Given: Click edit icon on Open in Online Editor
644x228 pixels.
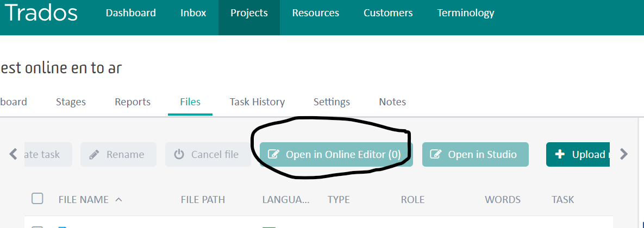Looking at the screenshot, I should pyautogui.click(x=273, y=154).
